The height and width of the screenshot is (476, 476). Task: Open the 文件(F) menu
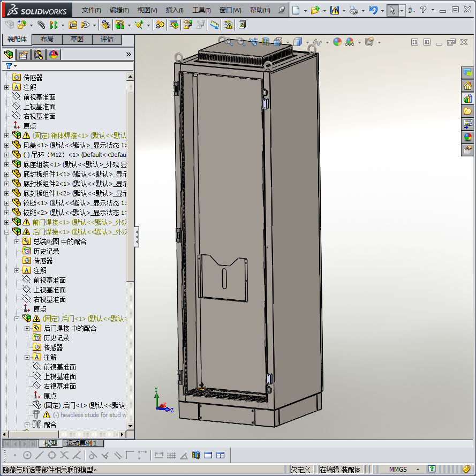coord(92,10)
